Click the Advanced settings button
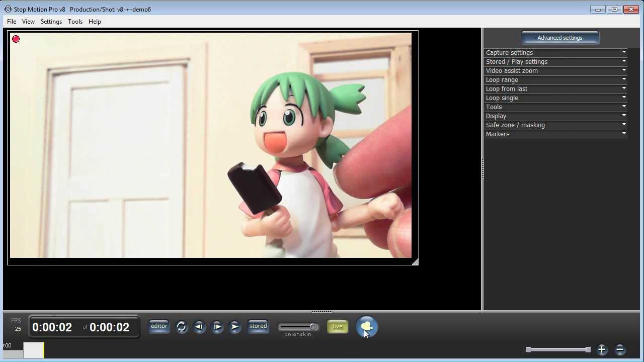 click(x=560, y=38)
